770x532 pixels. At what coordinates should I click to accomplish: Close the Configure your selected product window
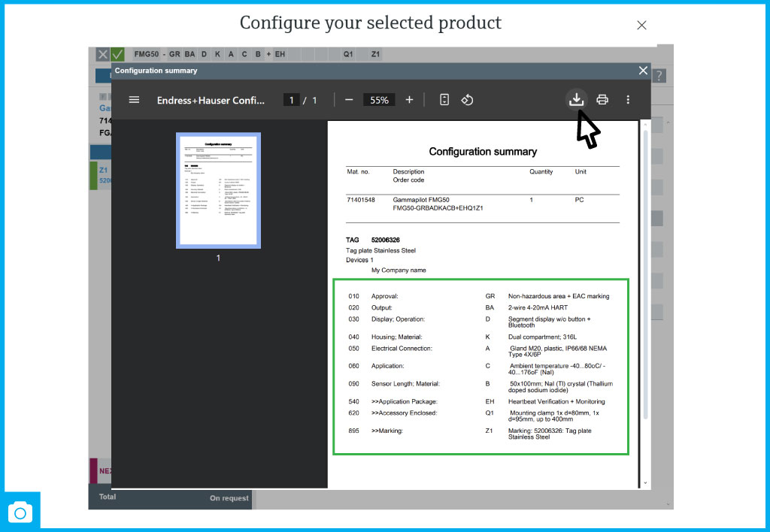pyautogui.click(x=641, y=26)
